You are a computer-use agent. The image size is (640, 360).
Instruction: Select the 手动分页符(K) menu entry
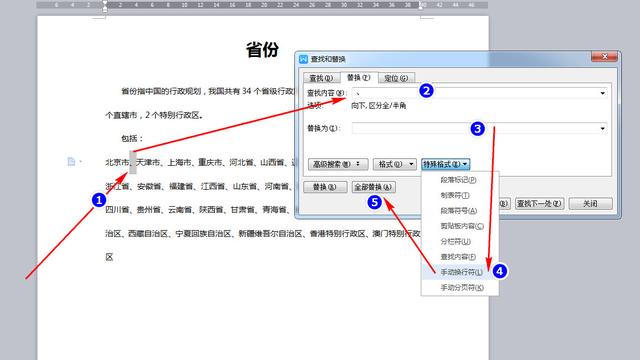(x=460, y=287)
